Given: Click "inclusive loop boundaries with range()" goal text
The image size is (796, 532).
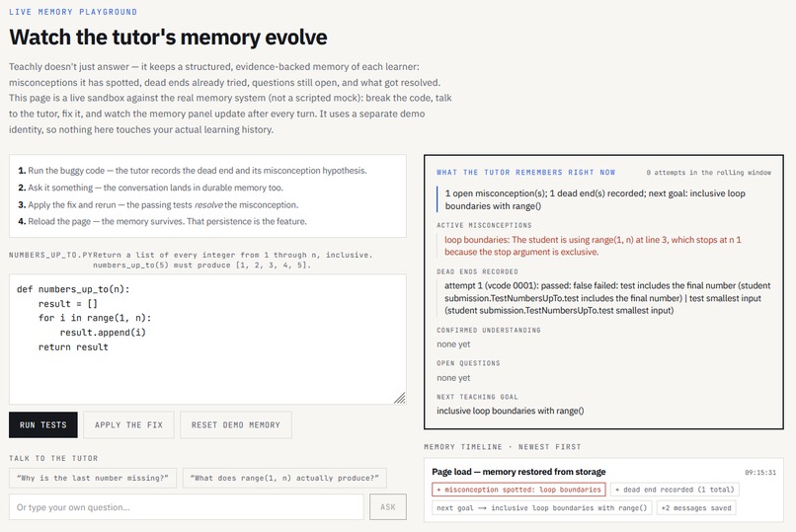Looking at the screenshot, I should (511, 411).
